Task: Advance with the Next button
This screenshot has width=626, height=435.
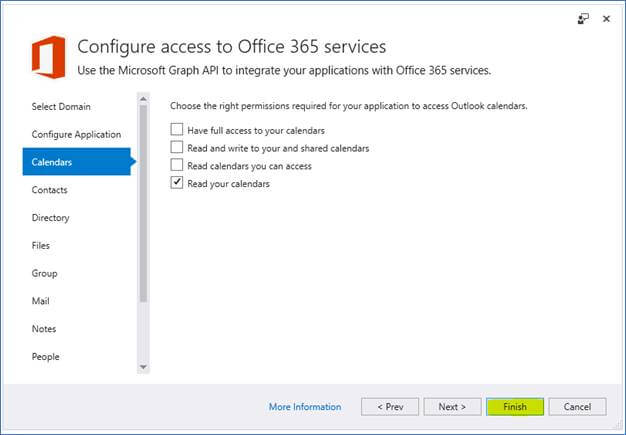Action: (452, 407)
